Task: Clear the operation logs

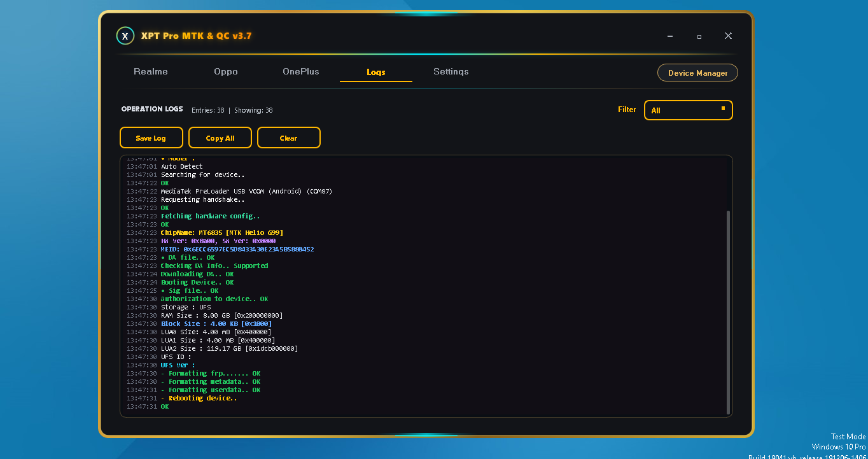Action: click(x=289, y=138)
